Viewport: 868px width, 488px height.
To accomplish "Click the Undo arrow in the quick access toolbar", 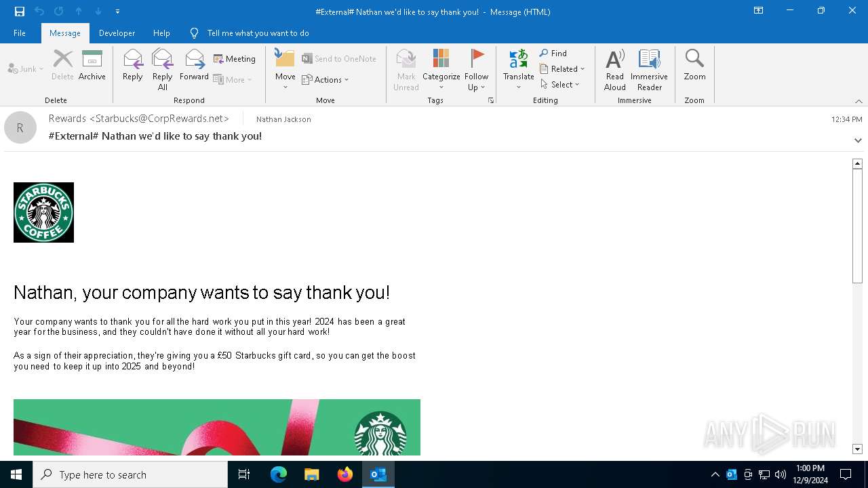I will pyautogui.click(x=39, y=12).
